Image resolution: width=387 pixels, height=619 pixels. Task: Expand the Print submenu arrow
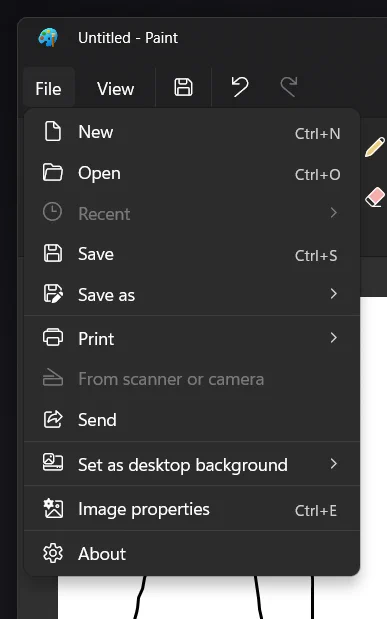coord(334,338)
